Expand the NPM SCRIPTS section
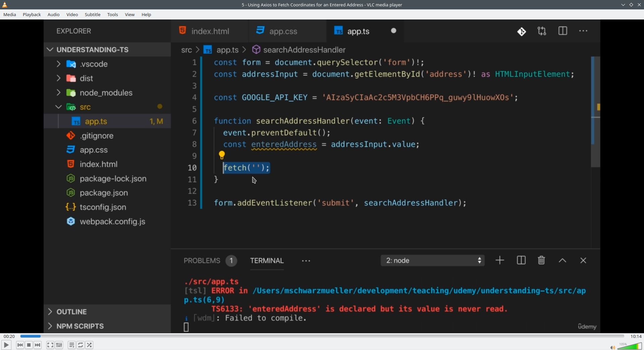Image resolution: width=644 pixels, height=350 pixels. click(x=107, y=326)
